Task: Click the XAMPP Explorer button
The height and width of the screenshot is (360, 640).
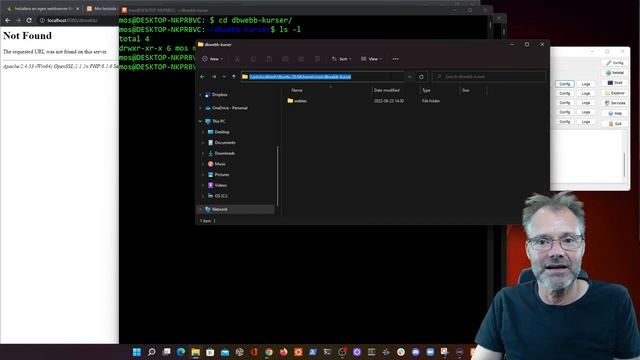Action: click(615, 93)
